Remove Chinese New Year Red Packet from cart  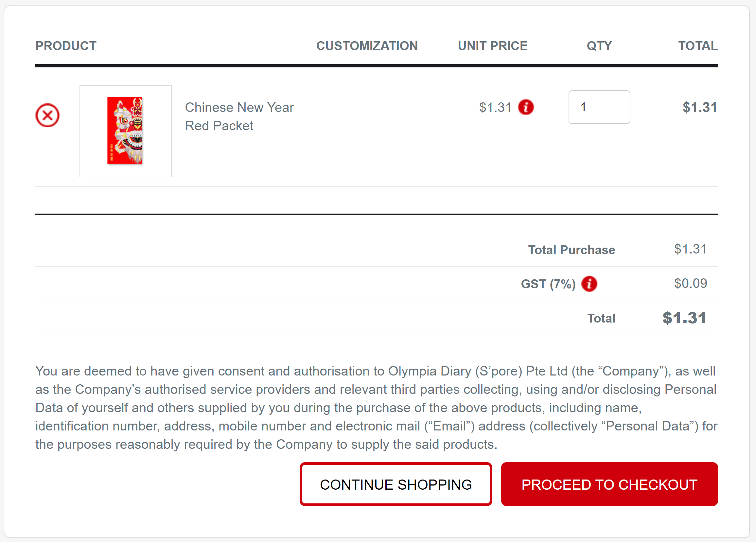pyautogui.click(x=47, y=115)
